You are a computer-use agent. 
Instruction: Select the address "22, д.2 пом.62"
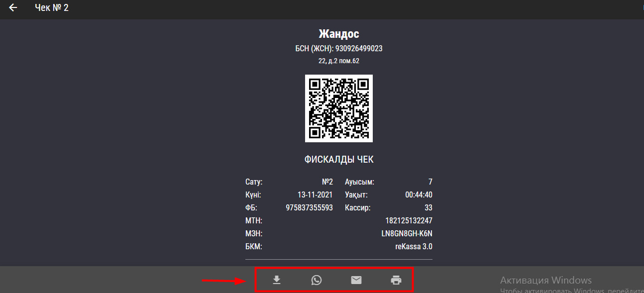[x=339, y=61]
